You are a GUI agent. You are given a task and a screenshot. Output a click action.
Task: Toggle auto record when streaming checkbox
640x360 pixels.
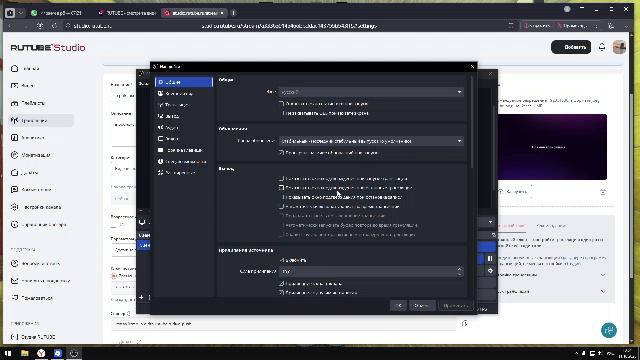[x=281, y=207]
